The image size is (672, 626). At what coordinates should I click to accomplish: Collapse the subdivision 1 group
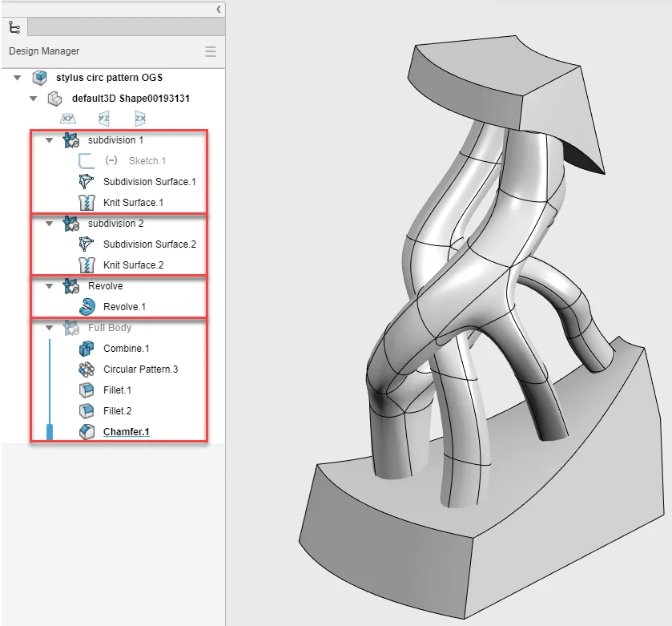[50, 140]
